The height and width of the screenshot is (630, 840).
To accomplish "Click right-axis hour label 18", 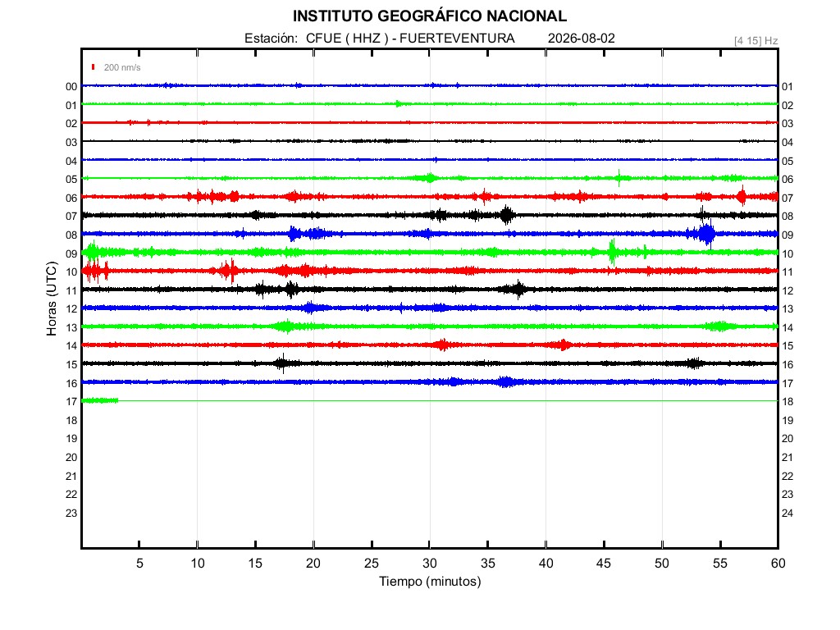I will coord(787,402).
